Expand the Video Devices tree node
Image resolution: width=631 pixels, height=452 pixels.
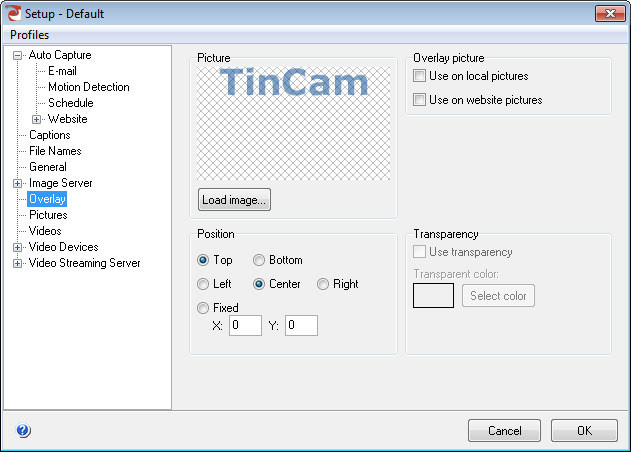(x=17, y=248)
